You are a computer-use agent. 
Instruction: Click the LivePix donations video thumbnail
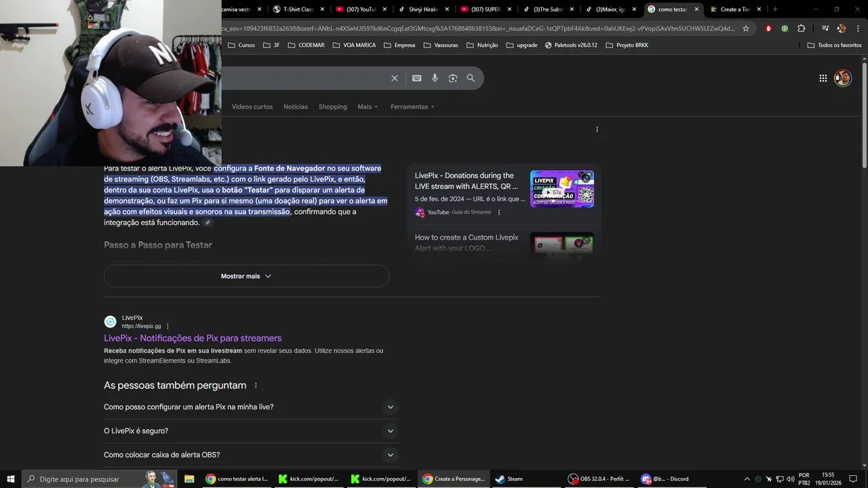(x=562, y=189)
